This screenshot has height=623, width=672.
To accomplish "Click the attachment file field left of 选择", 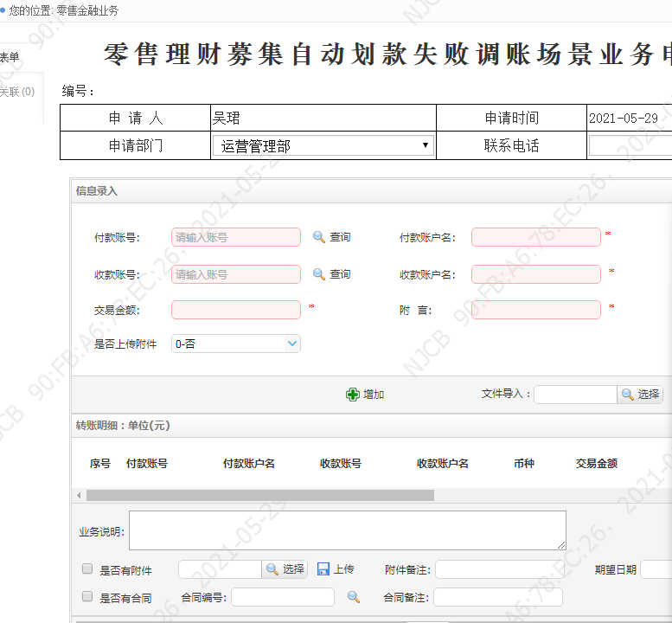I will point(220,569).
